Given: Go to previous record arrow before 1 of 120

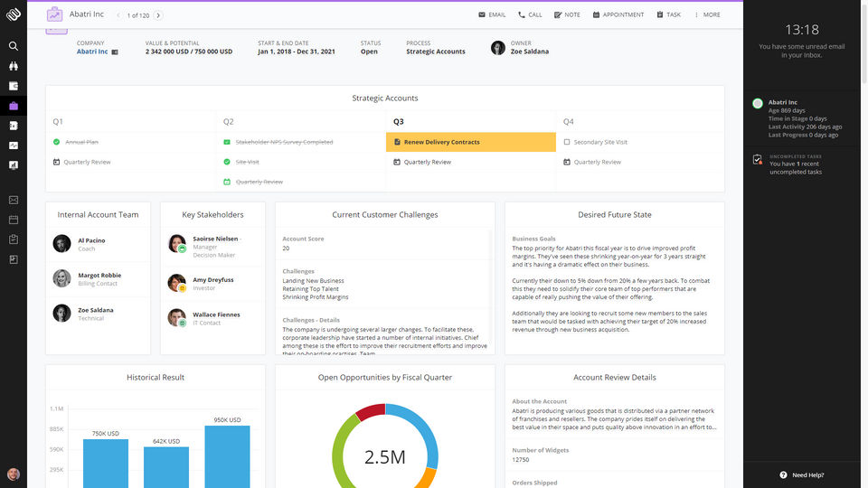Looking at the screenshot, I should pos(118,15).
